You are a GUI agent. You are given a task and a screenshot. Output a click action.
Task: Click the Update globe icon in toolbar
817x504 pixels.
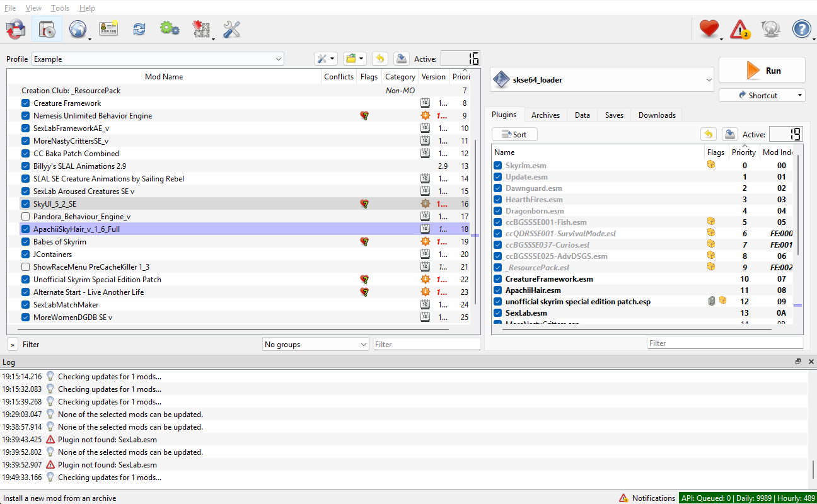(x=771, y=29)
